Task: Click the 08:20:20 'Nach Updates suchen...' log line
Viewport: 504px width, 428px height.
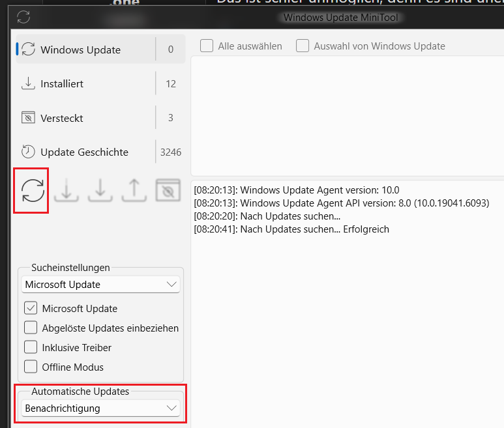Action: [267, 216]
